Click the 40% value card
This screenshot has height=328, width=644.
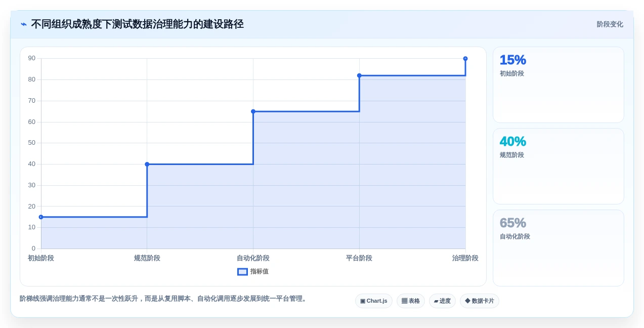(559, 166)
